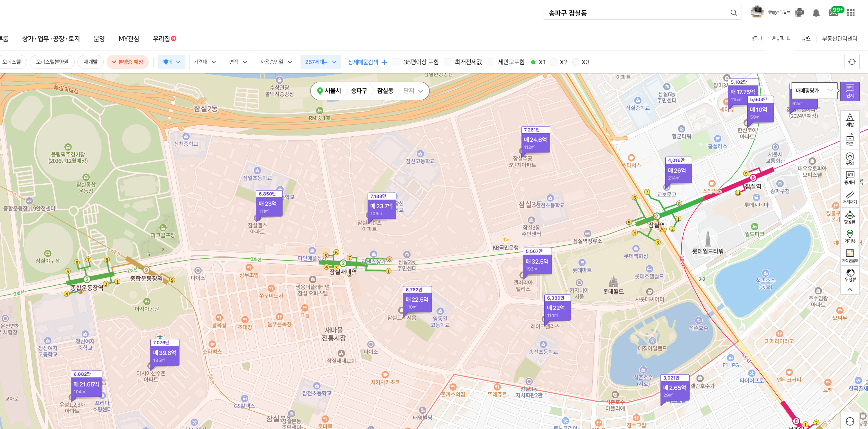
Task: Show 학군 school district overlay
Action: (850, 139)
